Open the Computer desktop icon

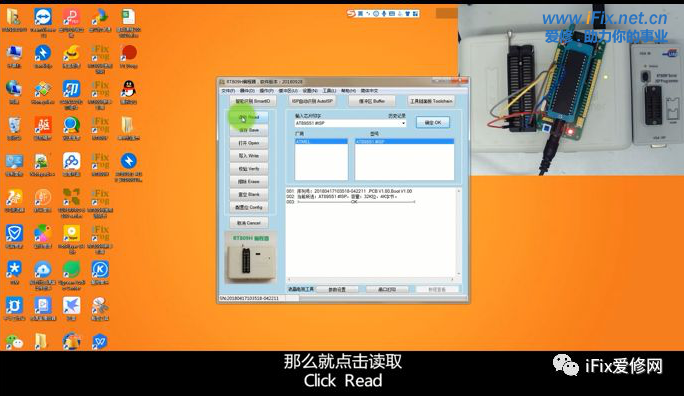(14, 57)
